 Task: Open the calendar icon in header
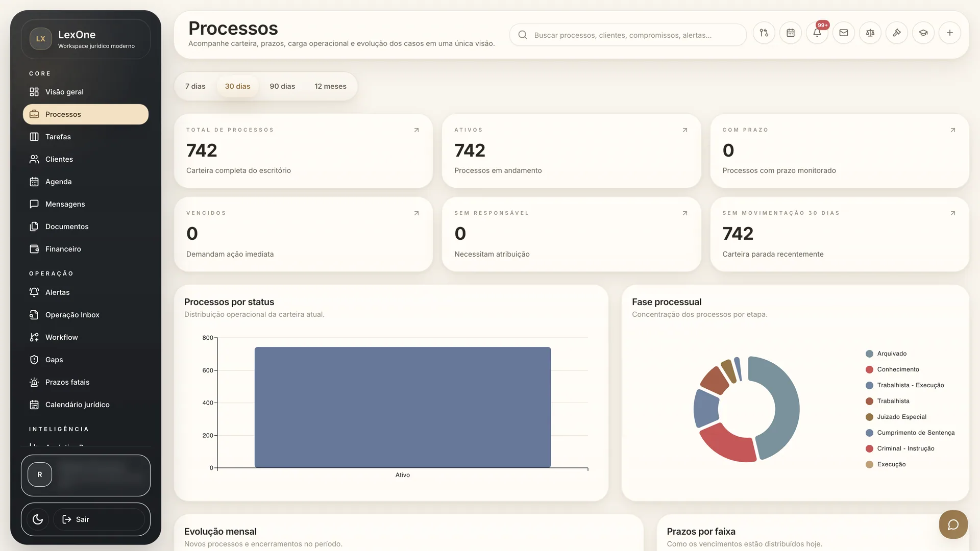coord(790,33)
